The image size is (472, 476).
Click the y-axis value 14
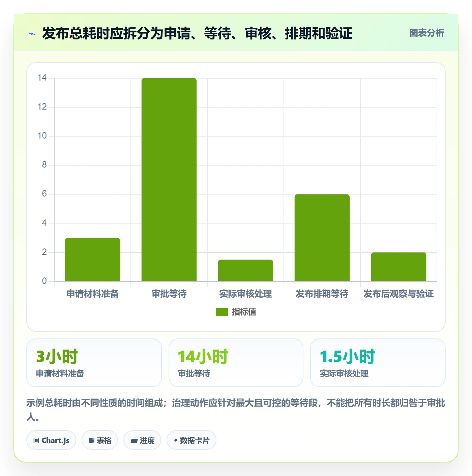(x=42, y=78)
